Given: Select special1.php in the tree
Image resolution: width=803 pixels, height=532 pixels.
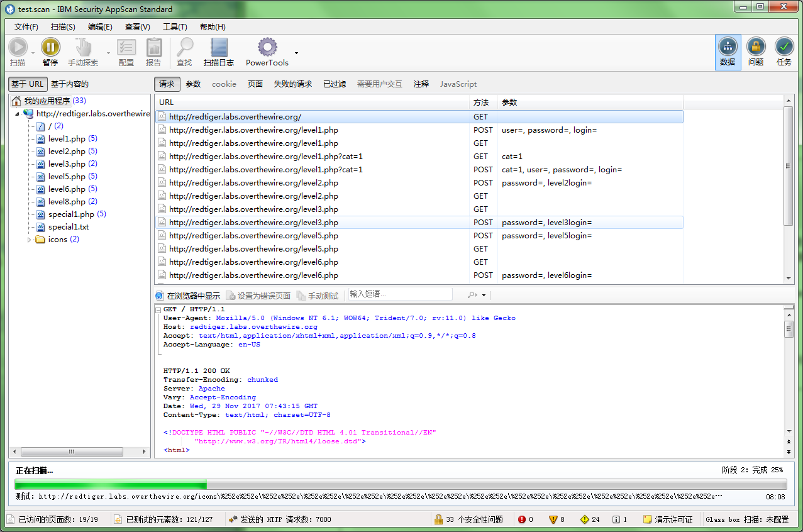Looking at the screenshot, I should point(71,214).
